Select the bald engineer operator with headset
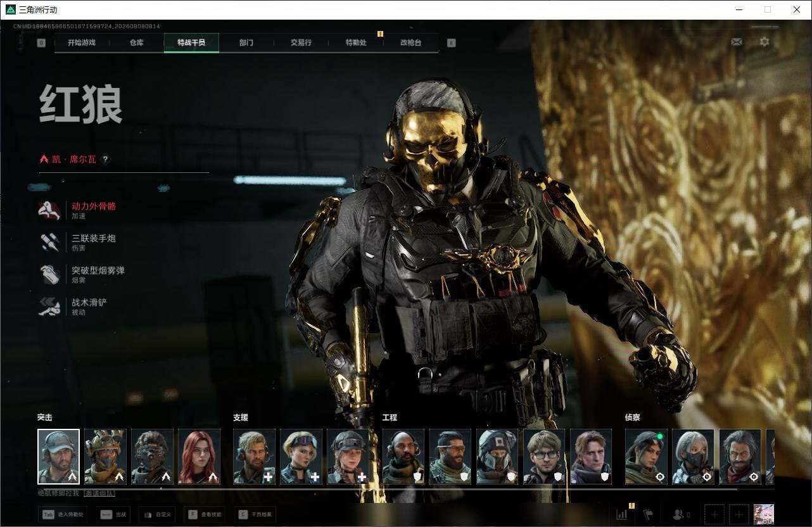This screenshot has height=527, width=812. click(x=403, y=457)
